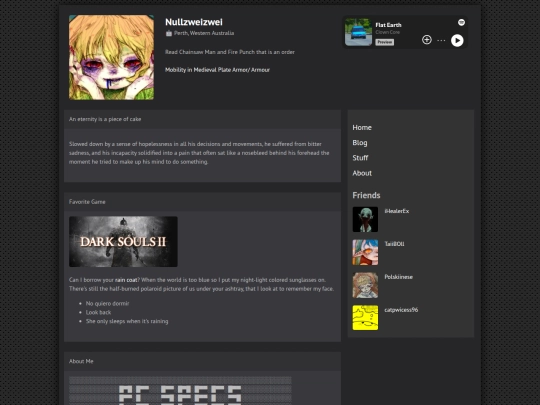
Task: Open TaillOll friend profile name
Action: click(394, 244)
